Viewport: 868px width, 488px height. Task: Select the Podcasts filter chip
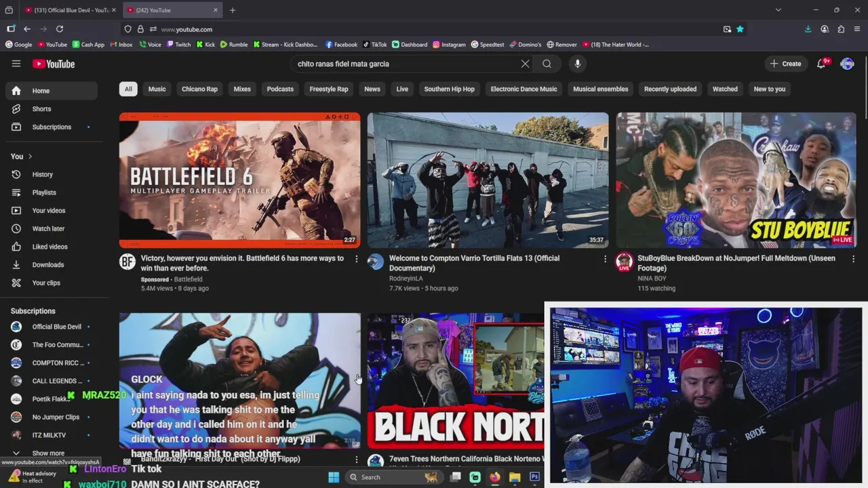[x=280, y=89]
